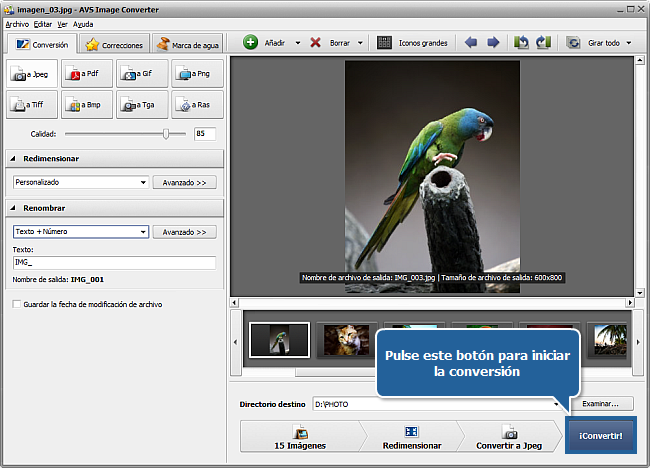Open the Directorio destino path dropdown
The width and height of the screenshot is (650, 468).
556,404
